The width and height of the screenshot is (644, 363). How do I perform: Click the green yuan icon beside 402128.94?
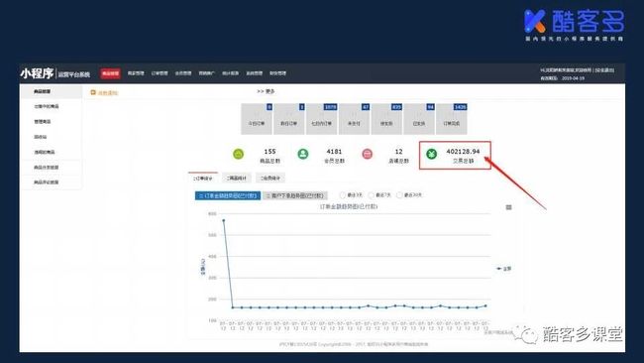pos(431,154)
